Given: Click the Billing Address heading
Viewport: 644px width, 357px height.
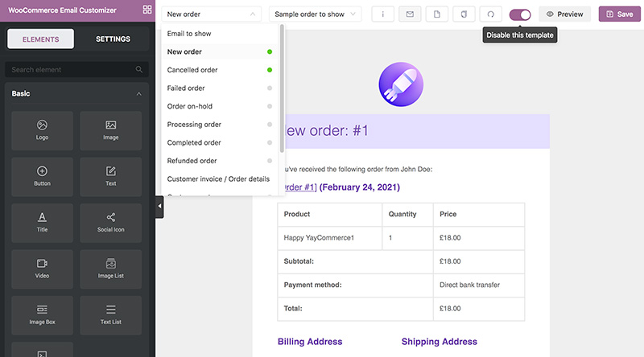Looking at the screenshot, I should [x=310, y=342].
